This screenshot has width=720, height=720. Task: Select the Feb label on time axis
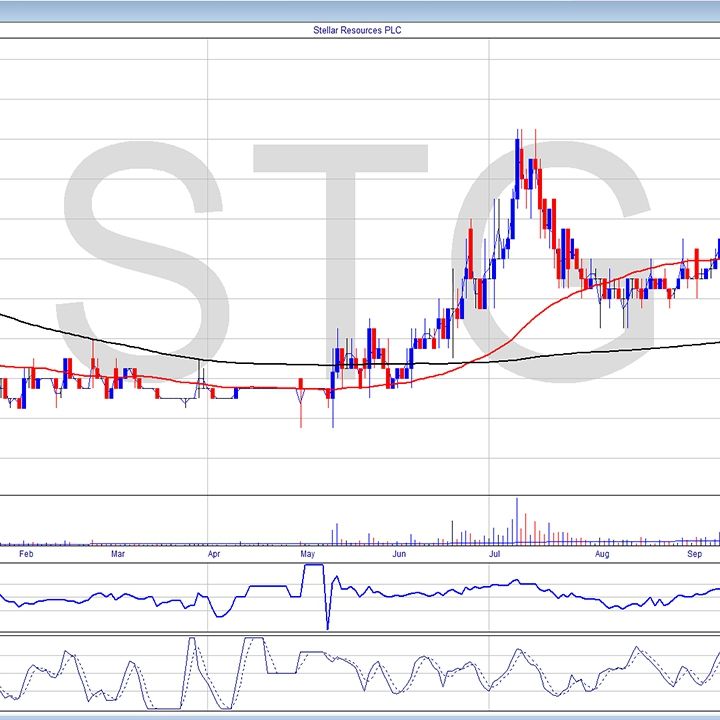click(27, 553)
